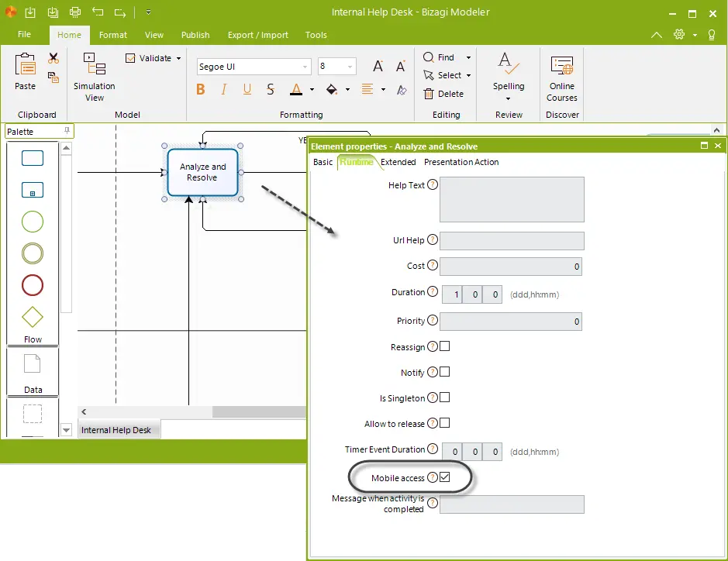Viewport: 728px width, 561px height.
Task: Choose the red End event circle
Action: [x=33, y=285]
